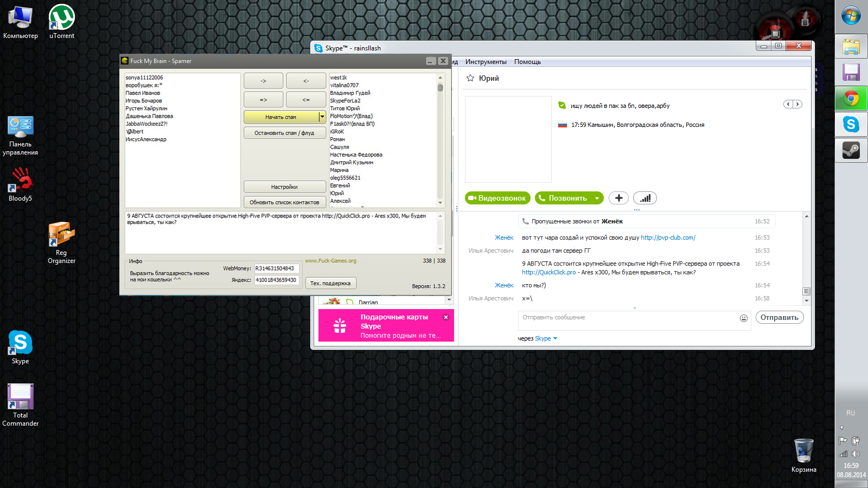The height and width of the screenshot is (488, 868).
Task: Click the call quality signal-bars button
Action: (645, 198)
